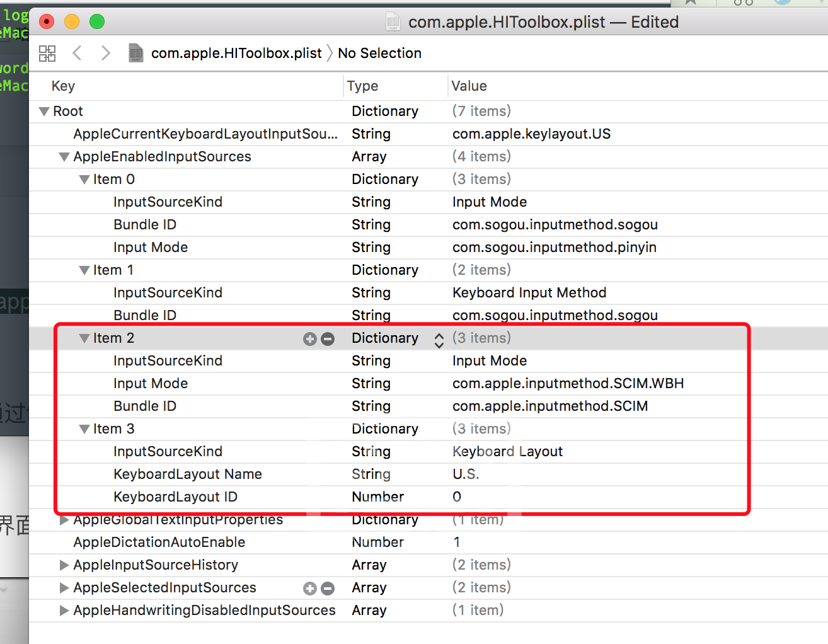Select KeyboardLayout ID value 0

point(457,497)
